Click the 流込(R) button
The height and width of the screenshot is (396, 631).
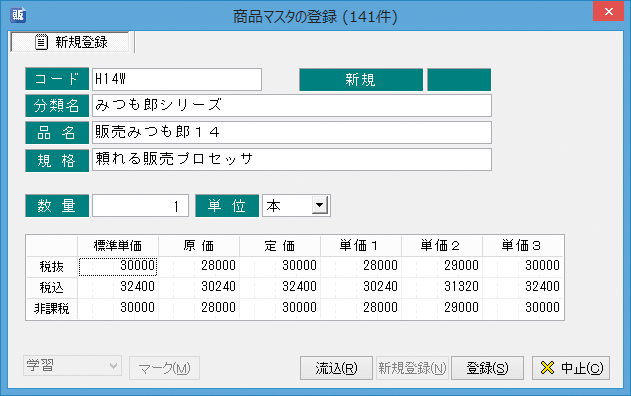click(336, 368)
